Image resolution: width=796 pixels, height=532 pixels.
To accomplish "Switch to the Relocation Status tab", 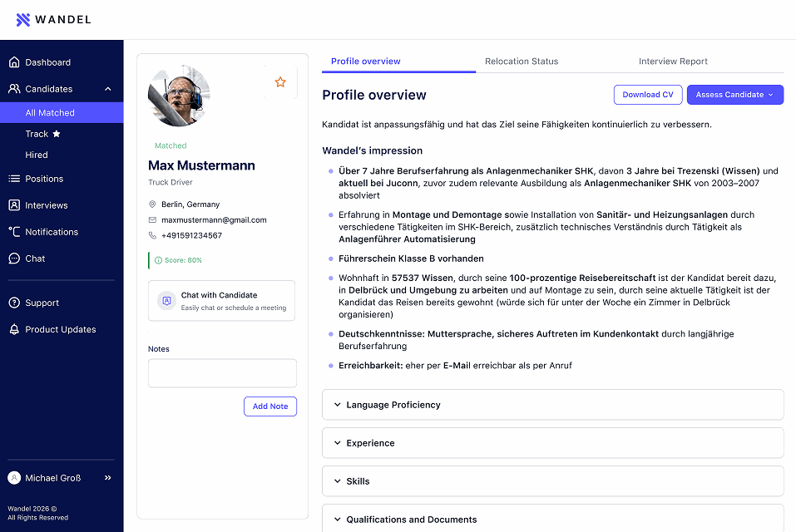I will tap(522, 62).
